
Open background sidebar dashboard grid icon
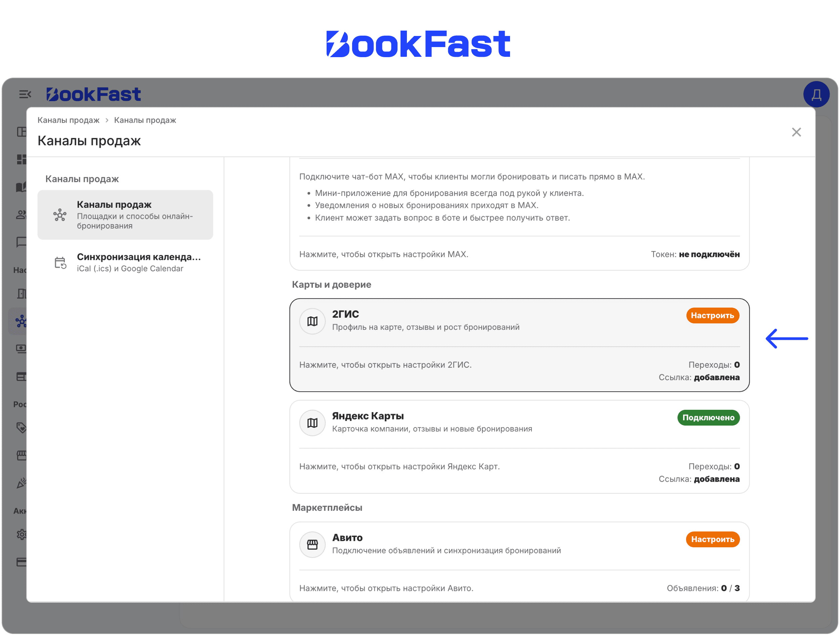22,159
